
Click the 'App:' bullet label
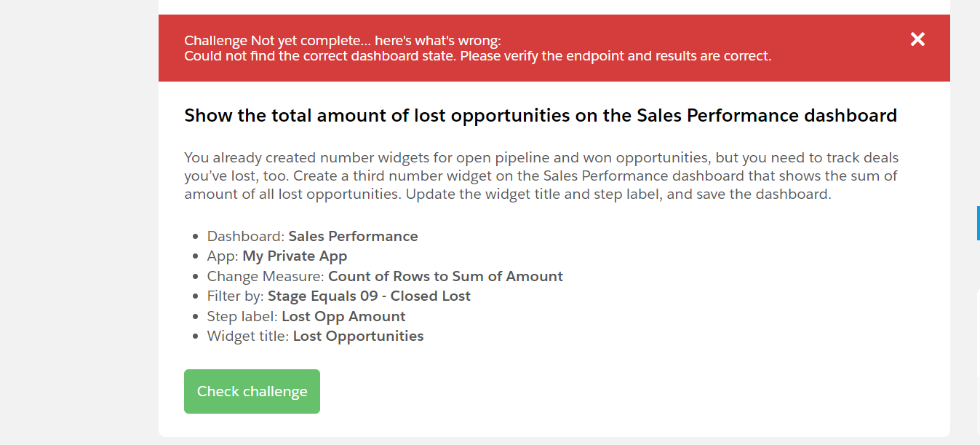pyautogui.click(x=223, y=256)
